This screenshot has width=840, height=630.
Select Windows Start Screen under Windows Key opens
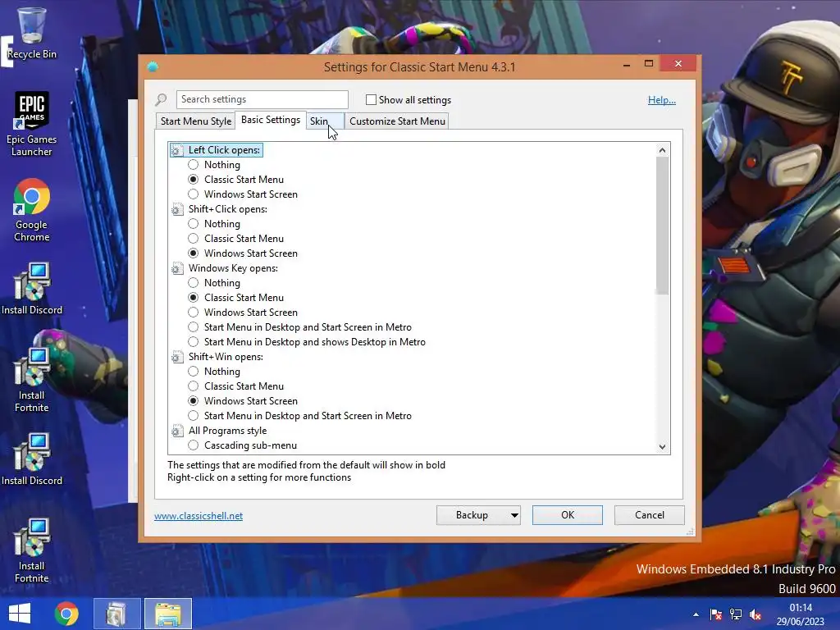coord(194,313)
